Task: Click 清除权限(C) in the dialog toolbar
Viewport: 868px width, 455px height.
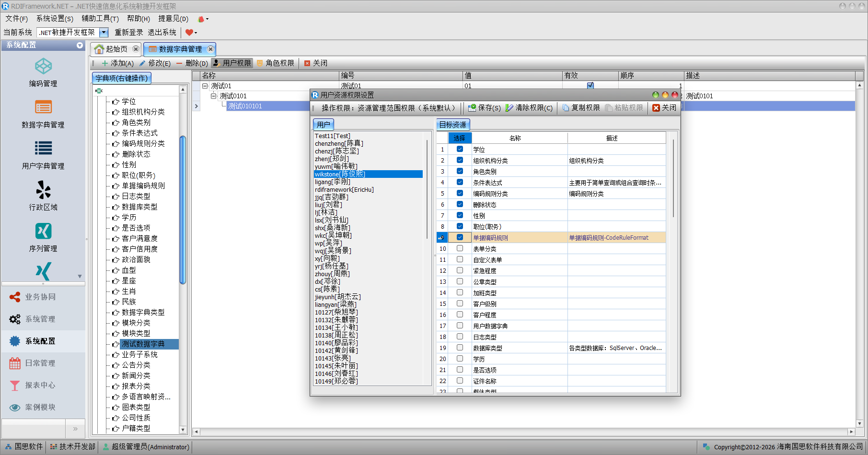Action: point(529,108)
